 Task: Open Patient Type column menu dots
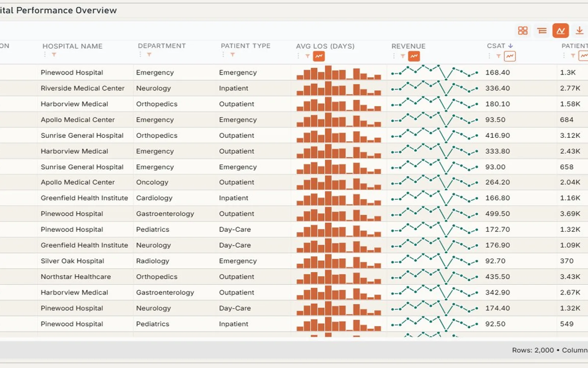point(223,54)
